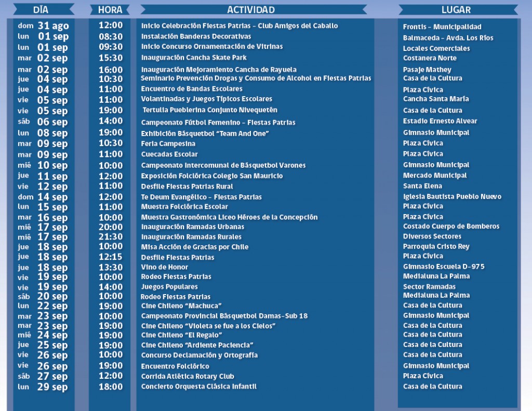The height and width of the screenshot is (411, 532).
Task: Select 'Desfile Fiestas Patrias' on 18 sep
Action: click(177, 257)
